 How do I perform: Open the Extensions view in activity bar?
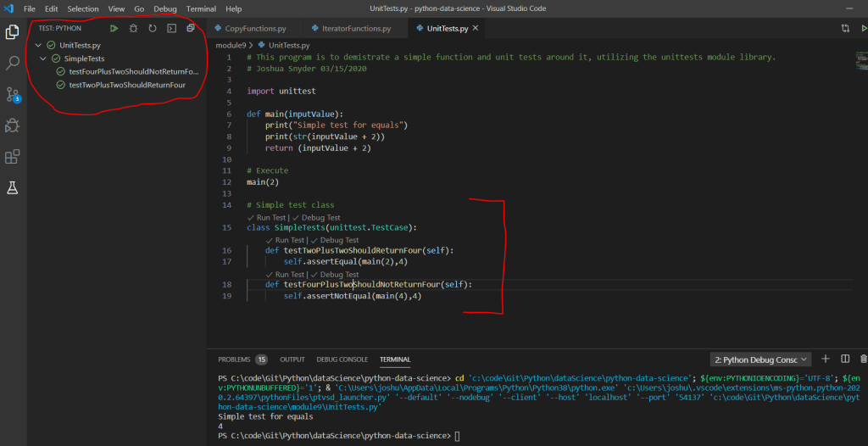[13, 157]
